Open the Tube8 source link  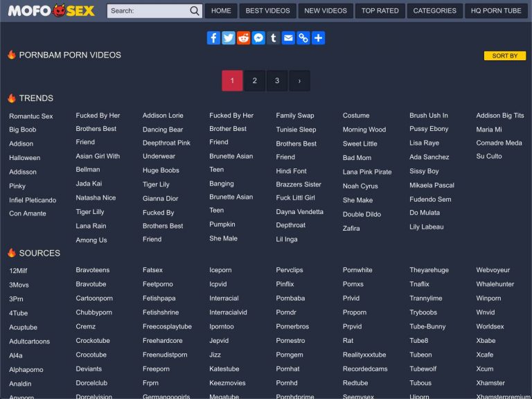coord(418,340)
